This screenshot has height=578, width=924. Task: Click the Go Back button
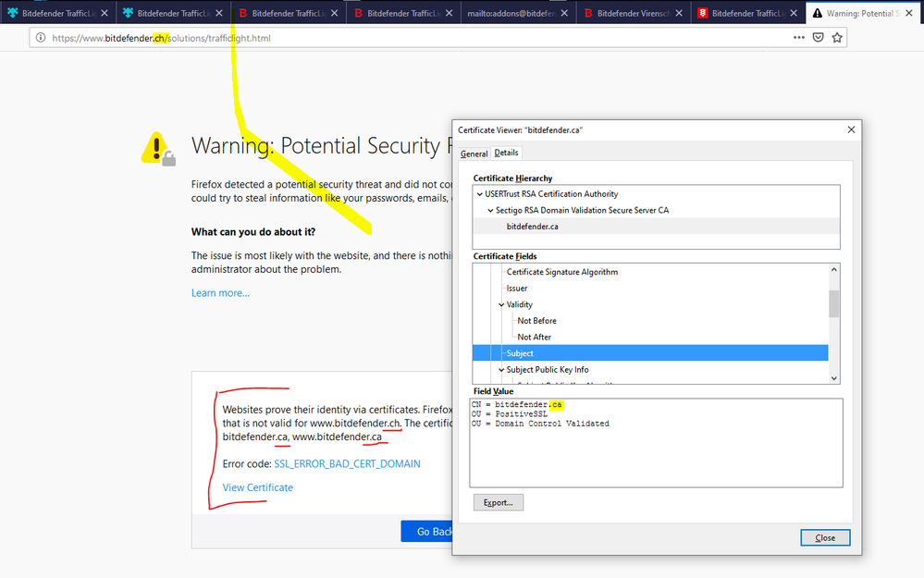pos(426,532)
